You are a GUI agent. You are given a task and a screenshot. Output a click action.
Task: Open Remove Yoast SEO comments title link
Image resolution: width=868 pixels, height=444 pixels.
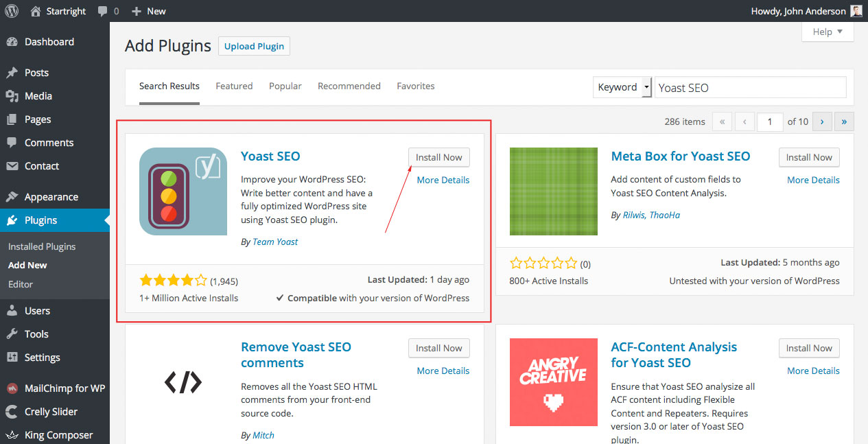[x=296, y=355]
